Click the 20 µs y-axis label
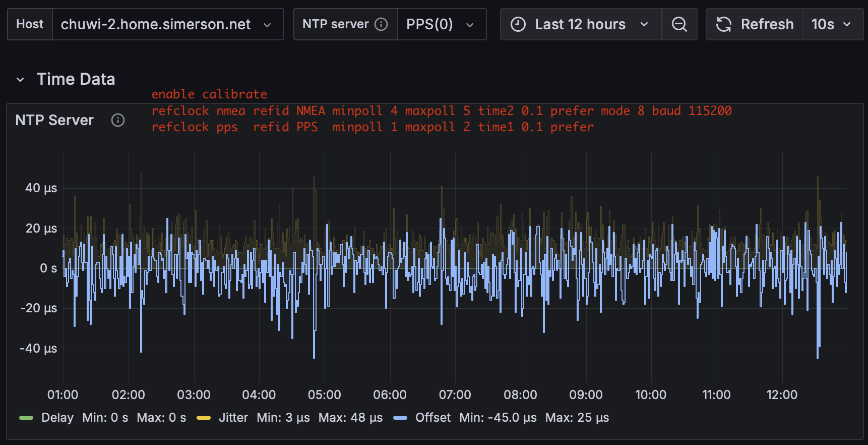Image resolution: width=868 pixels, height=445 pixels. pyautogui.click(x=41, y=229)
